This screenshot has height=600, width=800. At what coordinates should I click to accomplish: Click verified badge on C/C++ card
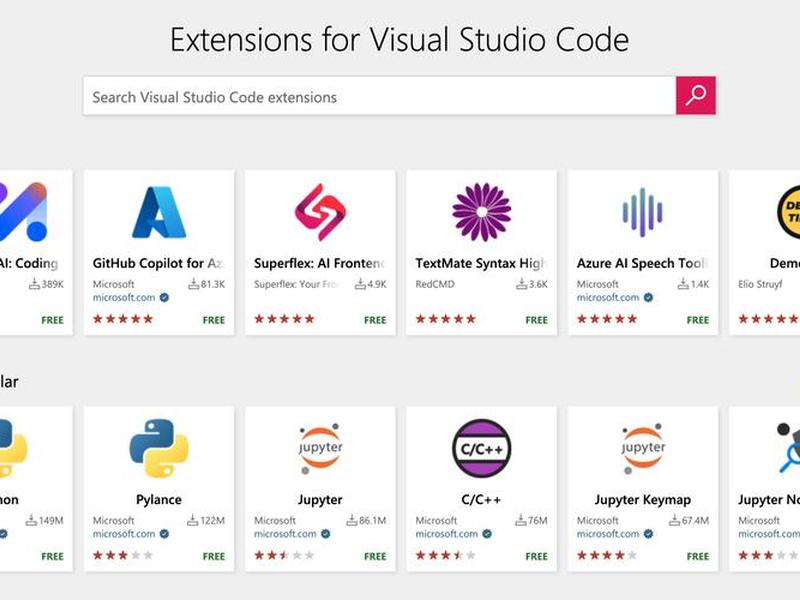coord(487,534)
